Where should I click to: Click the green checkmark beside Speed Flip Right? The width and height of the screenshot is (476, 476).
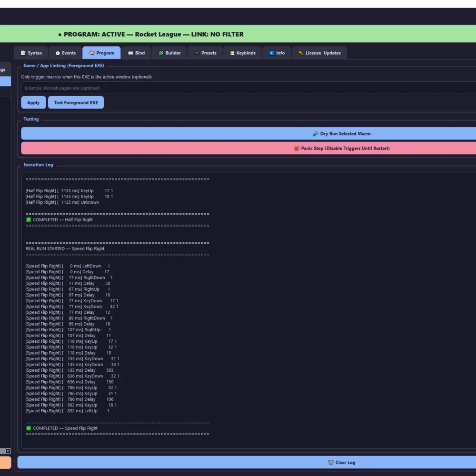pyautogui.click(x=29, y=428)
